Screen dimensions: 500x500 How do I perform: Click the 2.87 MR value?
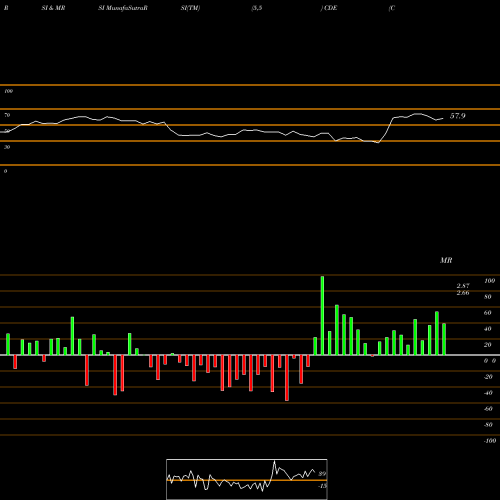[463, 286]
